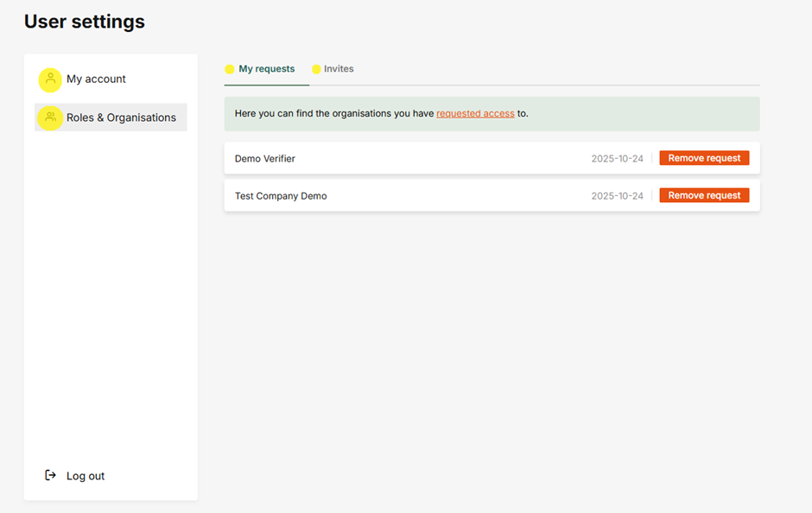Viewport: 812px width, 513px height.
Task: Select the Test Company Demo organisation name
Action: tap(281, 196)
